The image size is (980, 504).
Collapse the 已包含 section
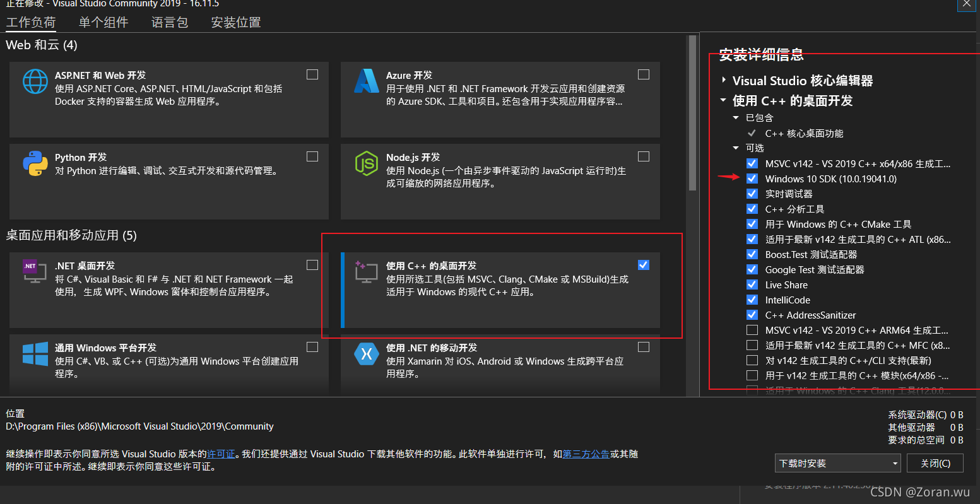pyautogui.click(x=736, y=118)
